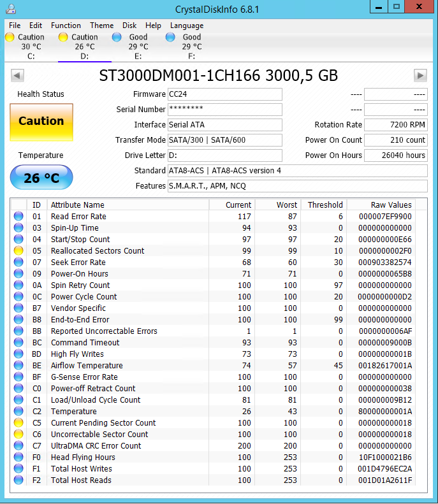
Task: Click the 26 °C temperature button
Action: click(x=41, y=177)
